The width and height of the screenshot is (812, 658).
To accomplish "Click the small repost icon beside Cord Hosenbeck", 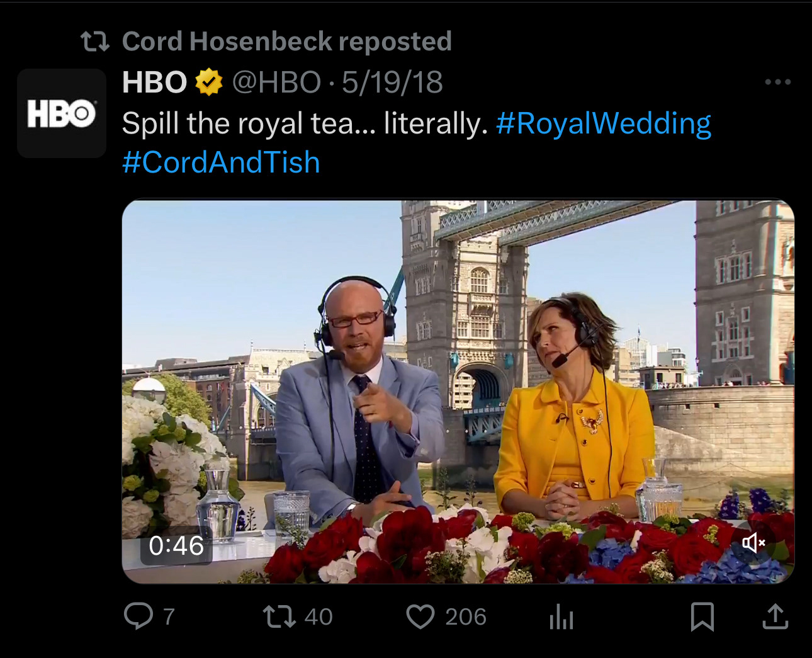I will 95,42.
